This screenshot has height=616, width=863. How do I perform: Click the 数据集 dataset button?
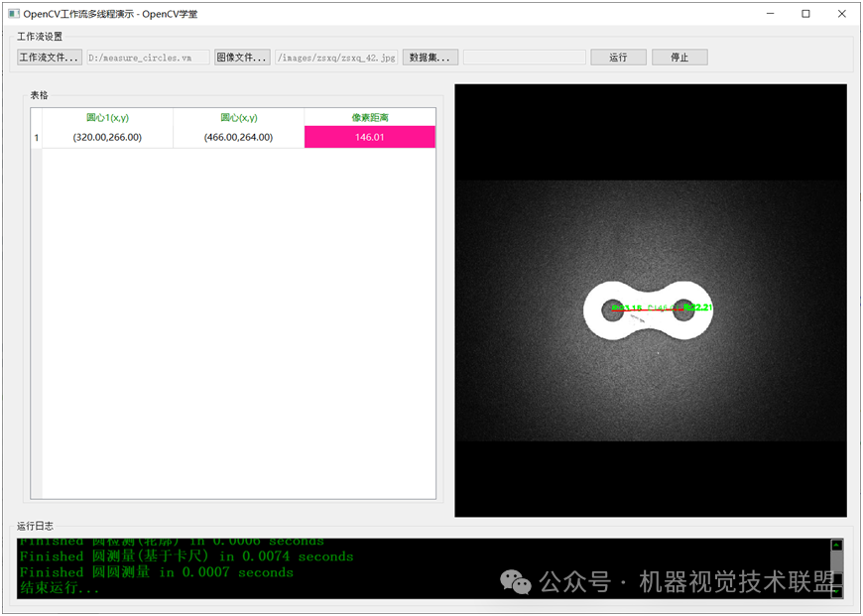pos(430,57)
